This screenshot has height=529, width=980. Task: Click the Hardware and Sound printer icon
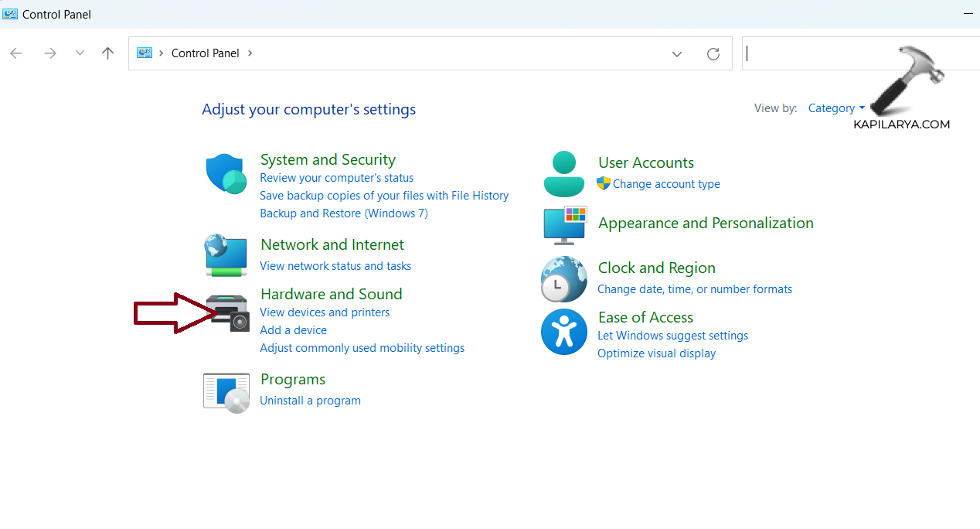pos(229,312)
